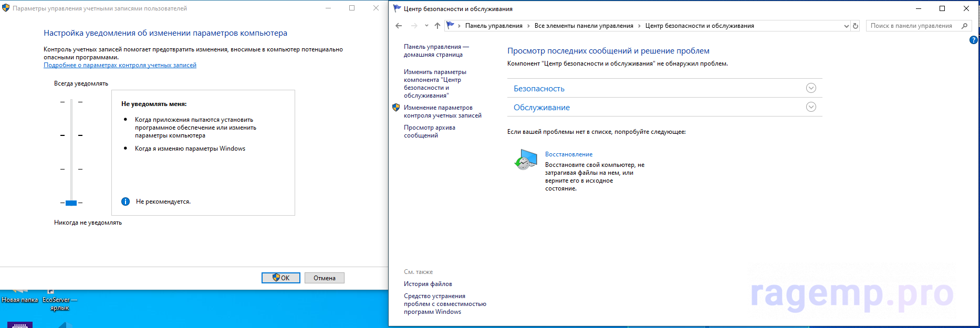Click the second notch of the UAC slider
The height and width of the screenshot is (328, 980).
pos(71,135)
